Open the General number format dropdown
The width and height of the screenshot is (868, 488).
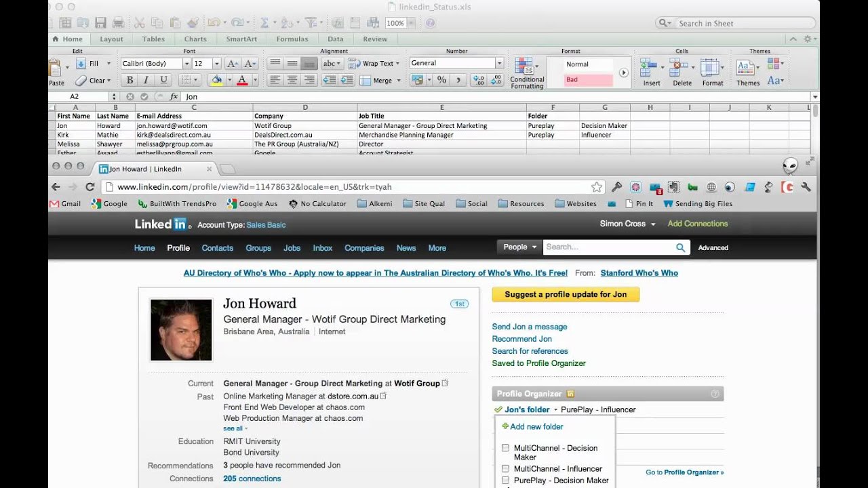coord(499,63)
